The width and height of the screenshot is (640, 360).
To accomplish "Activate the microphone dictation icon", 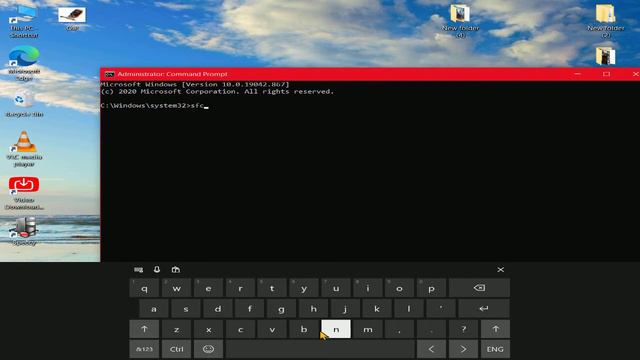I will point(157,269).
